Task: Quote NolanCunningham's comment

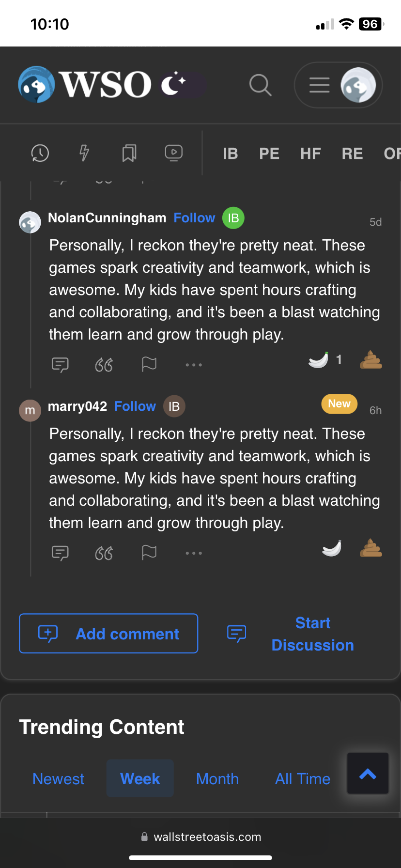Action: click(104, 364)
